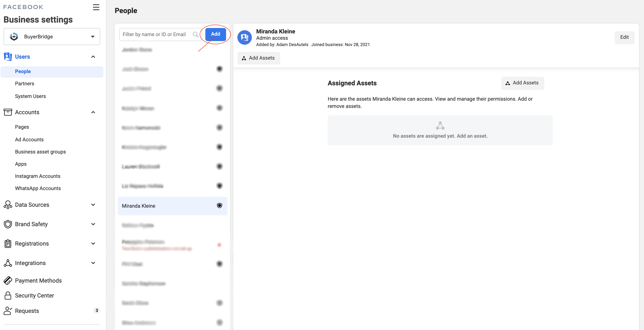Collapse the Users section
The image size is (644, 330).
click(x=93, y=57)
